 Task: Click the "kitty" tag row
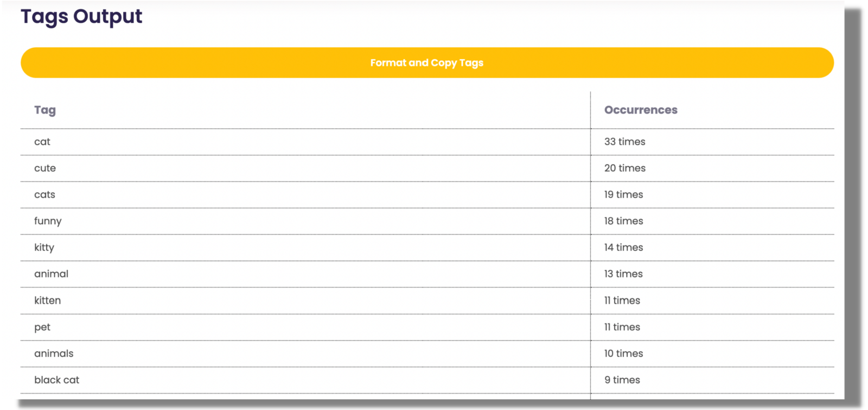coord(44,248)
